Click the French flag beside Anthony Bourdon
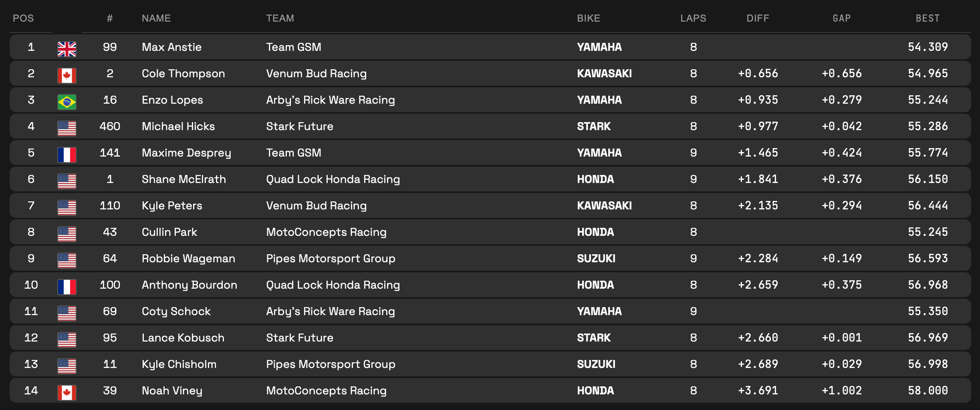980x410 pixels. pos(67,287)
